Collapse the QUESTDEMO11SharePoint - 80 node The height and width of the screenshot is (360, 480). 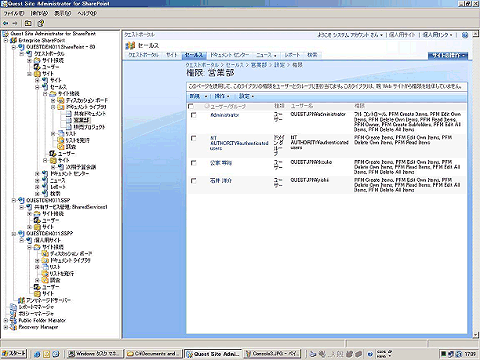14,47
